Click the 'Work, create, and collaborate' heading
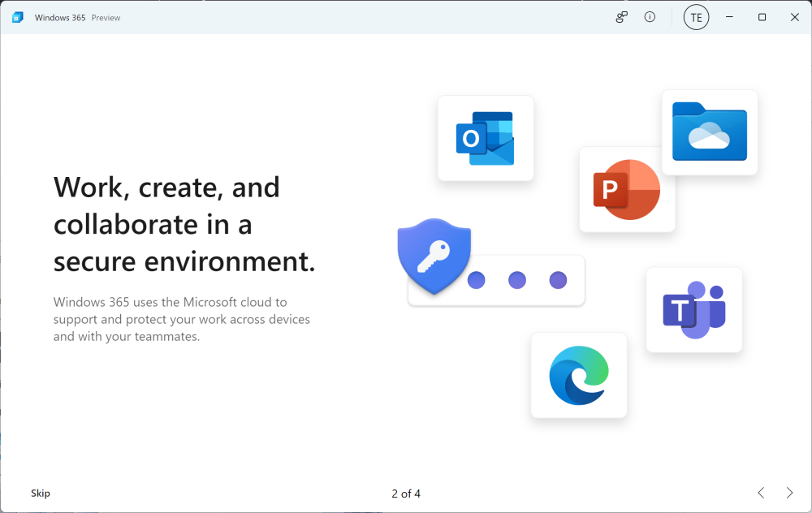Screen dimensions: 812x513 pyautogui.click(x=184, y=224)
